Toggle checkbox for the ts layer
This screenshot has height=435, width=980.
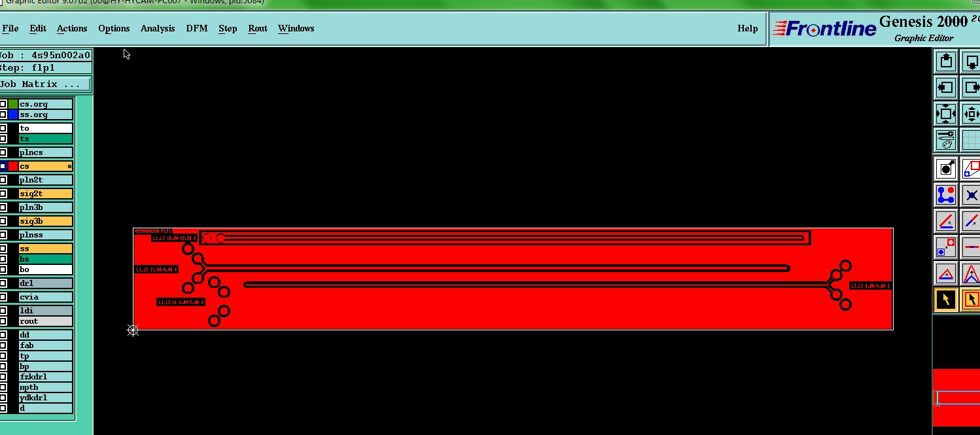[3, 139]
